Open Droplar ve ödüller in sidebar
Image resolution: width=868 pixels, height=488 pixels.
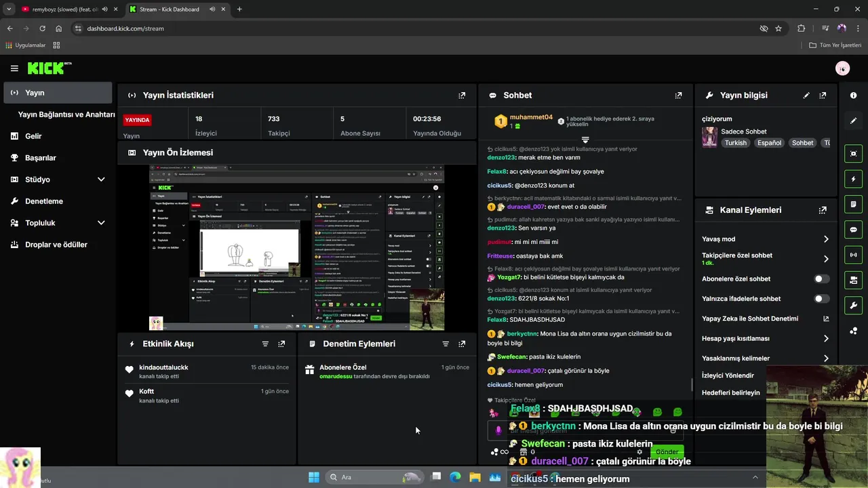point(58,245)
